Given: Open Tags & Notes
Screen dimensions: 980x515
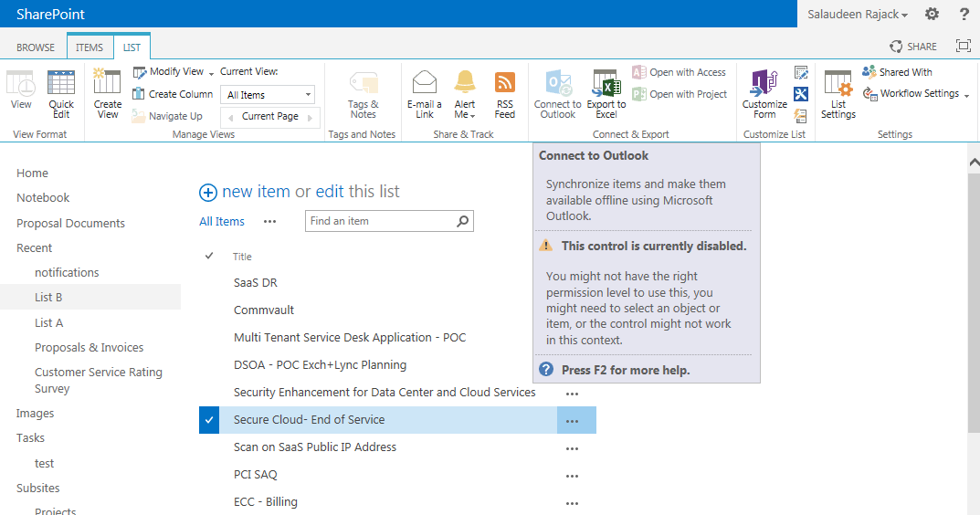Looking at the screenshot, I should tap(364, 94).
